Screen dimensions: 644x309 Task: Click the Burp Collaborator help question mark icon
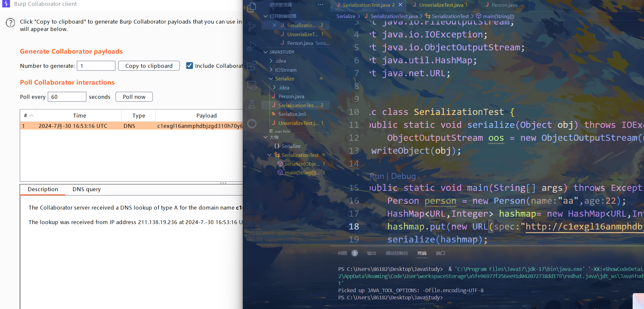point(10,23)
